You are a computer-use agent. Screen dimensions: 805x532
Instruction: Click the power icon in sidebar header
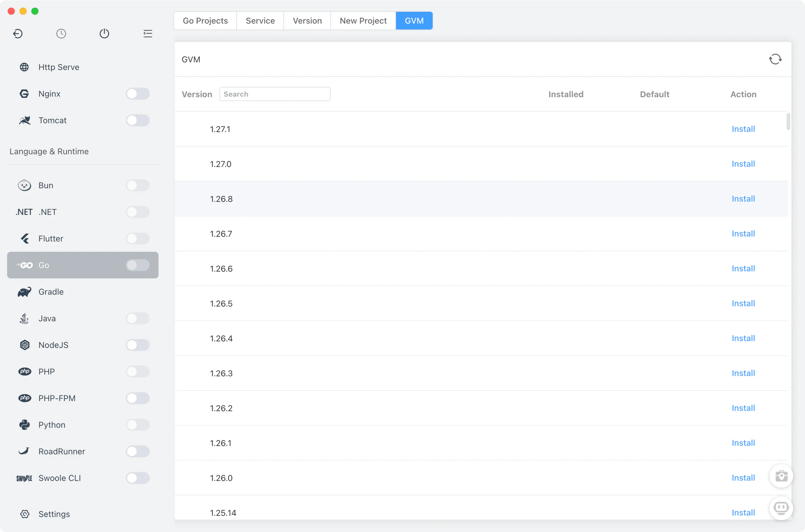[104, 33]
